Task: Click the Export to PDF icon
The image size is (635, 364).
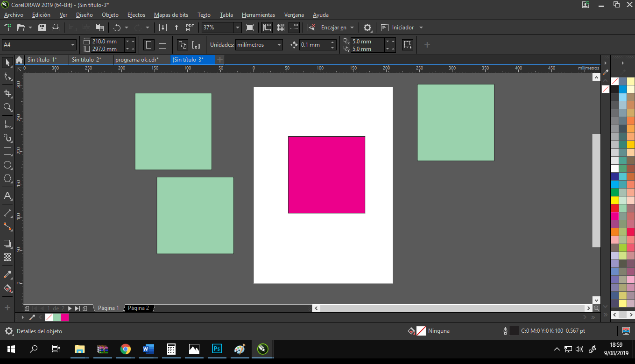Action: coord(190,28)
